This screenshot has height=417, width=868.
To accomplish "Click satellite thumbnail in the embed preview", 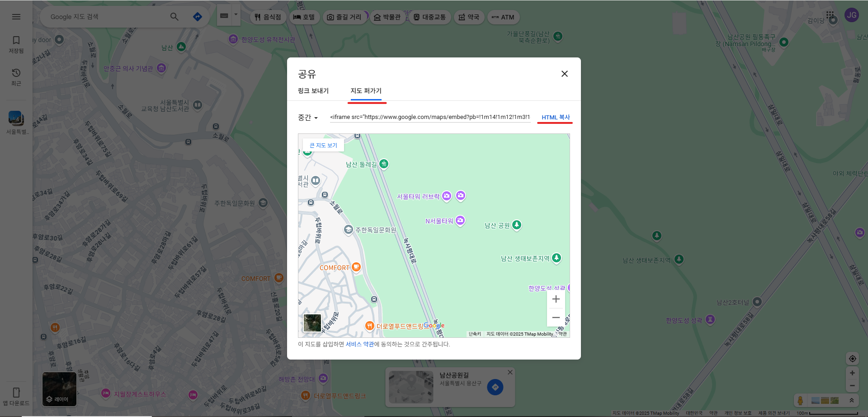I will pos(312,323).
